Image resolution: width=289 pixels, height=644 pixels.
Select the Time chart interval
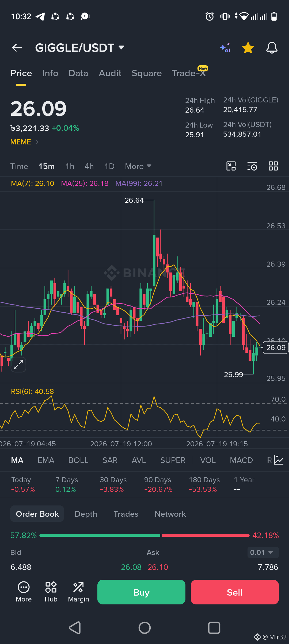(x=19, y=166)
